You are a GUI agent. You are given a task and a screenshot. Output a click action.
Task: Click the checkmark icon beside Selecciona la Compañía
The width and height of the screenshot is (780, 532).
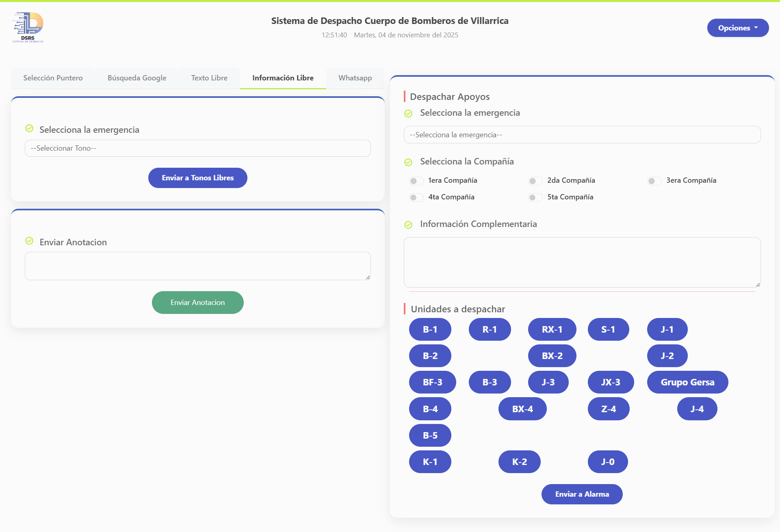pyautogui.click(x=408, y=162)
